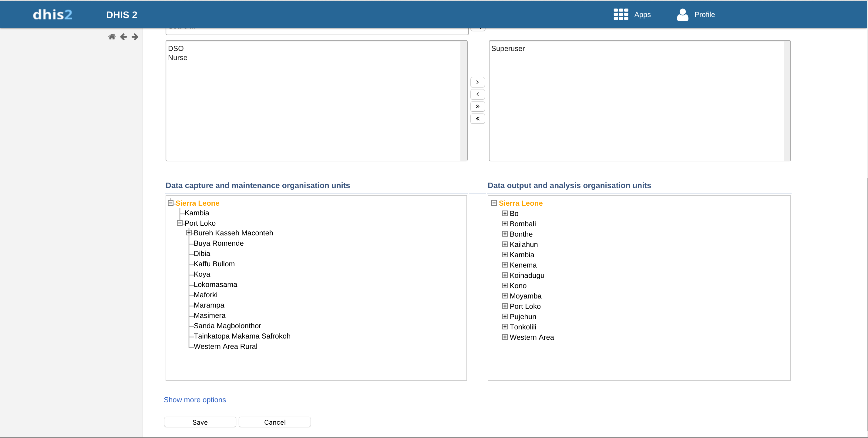Viewport: 868px width, 438px height.
Task: Collapse Port Loko in data capture tree
Action: point(180,223)
